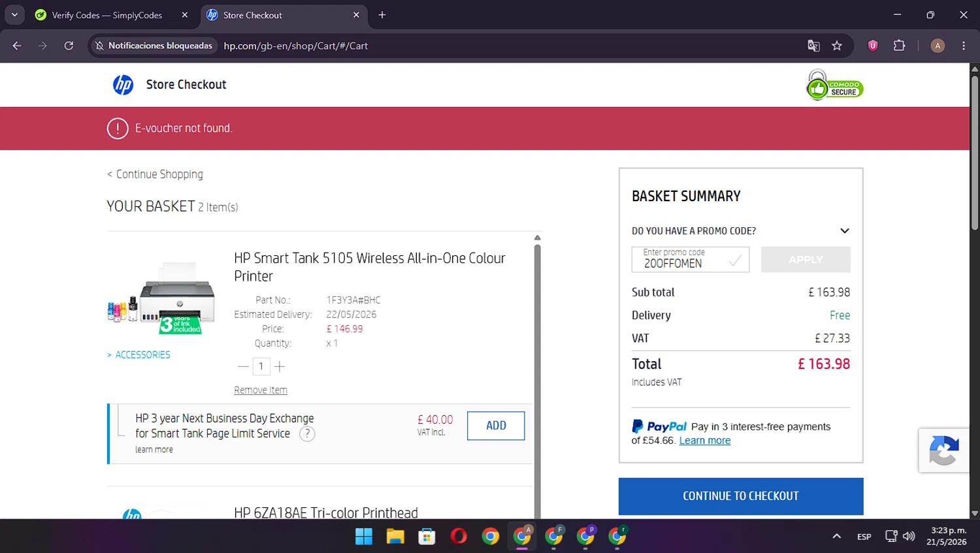Click the Smart Tank 5105 printer thumbnail

(x=161, y=298)
